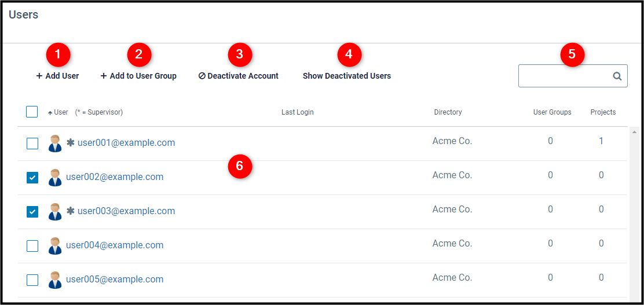Show Deactivated Users
Image resolution: width=644 pixels, height=305 pixels.
(347, 76)
